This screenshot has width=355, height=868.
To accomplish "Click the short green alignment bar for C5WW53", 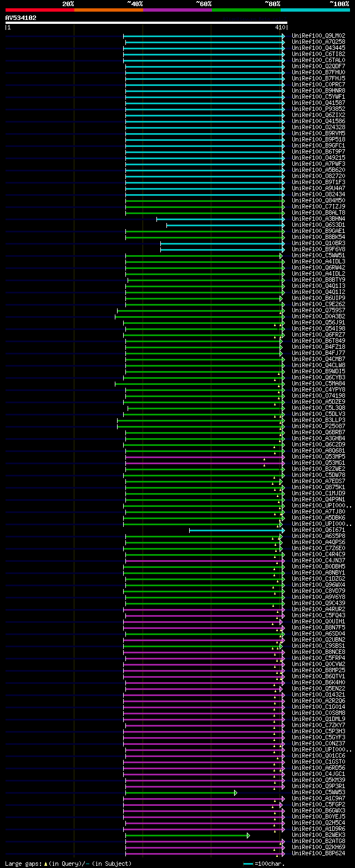I will (x=181, y=792).
